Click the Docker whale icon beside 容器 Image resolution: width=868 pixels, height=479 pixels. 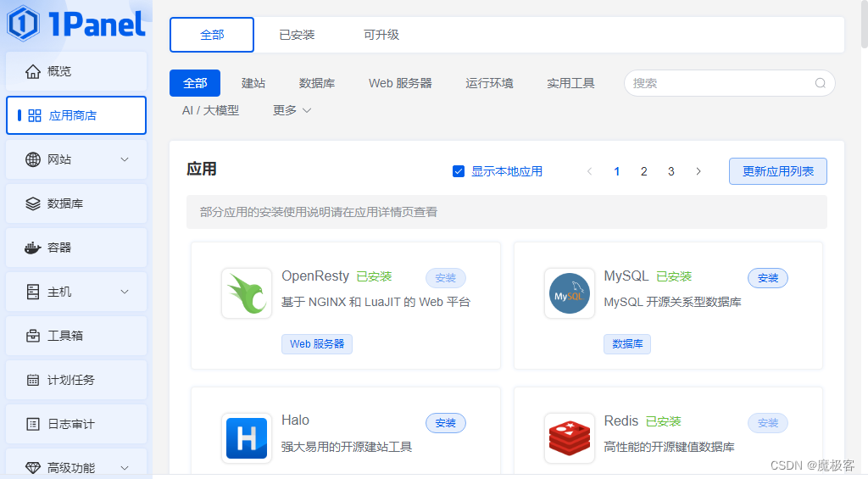[x=33, y=248]
